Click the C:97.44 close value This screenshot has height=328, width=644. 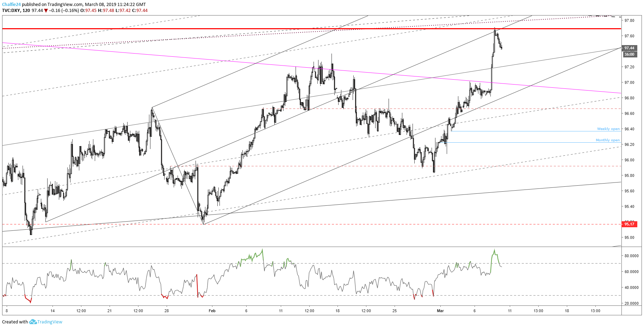click(140, 11)
